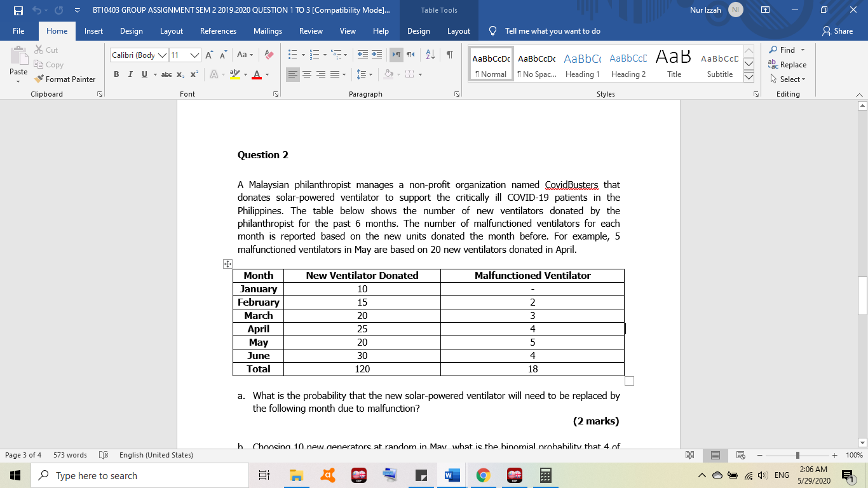Center align the text
This screenshot has height=488, width=868.
[307, 74]
